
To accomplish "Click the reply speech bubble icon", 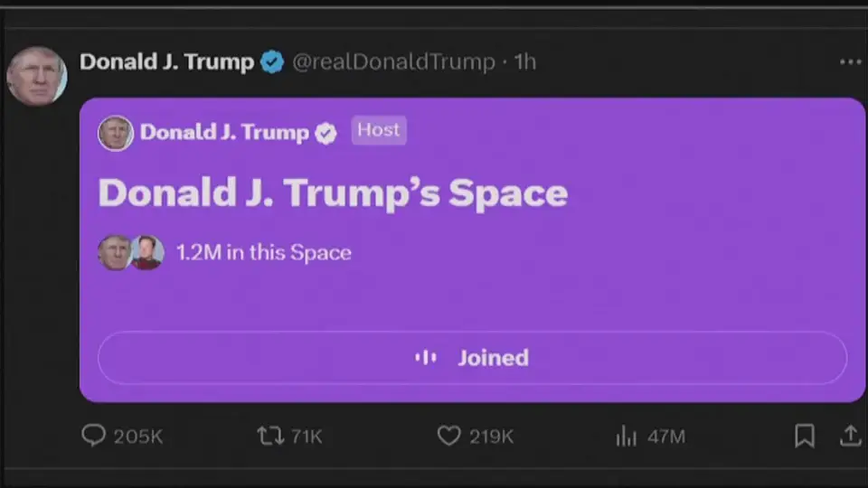I will 93,436.
